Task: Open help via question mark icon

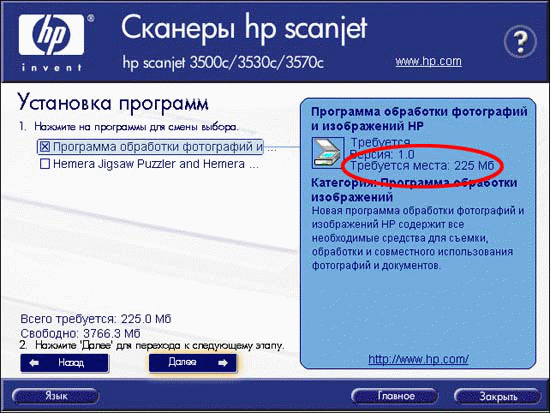Action: [520, 41]
